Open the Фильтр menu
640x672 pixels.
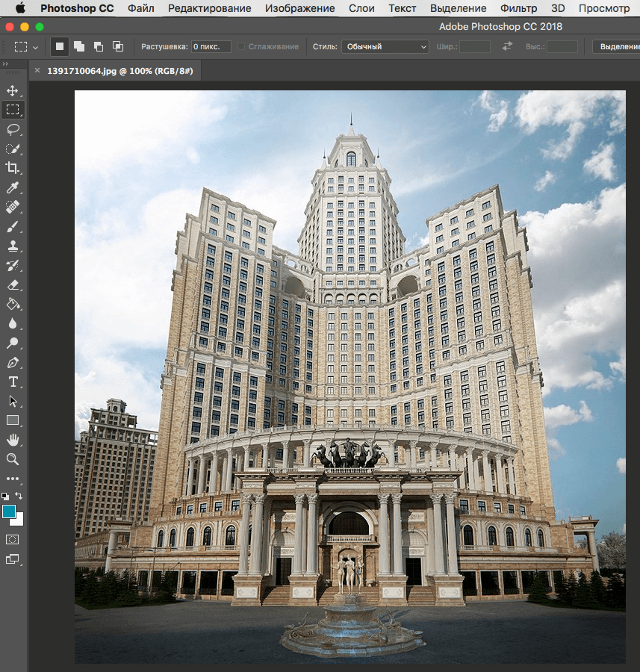[518, 8]
